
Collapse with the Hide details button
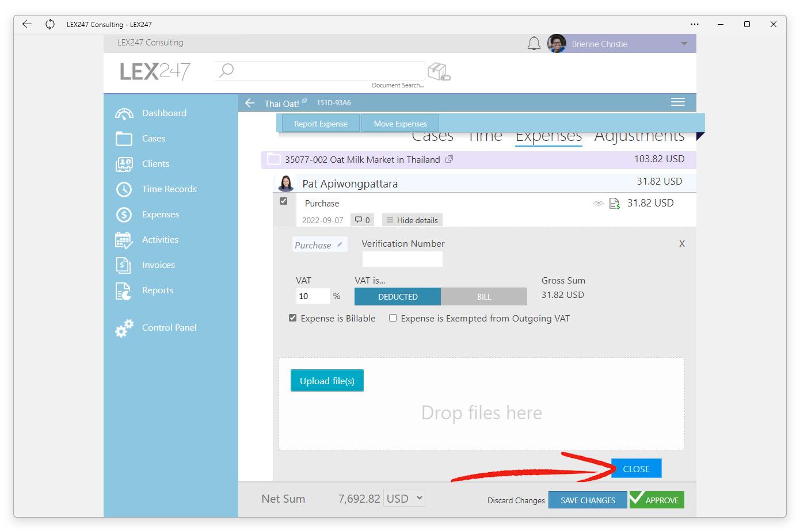pos(412,220)
